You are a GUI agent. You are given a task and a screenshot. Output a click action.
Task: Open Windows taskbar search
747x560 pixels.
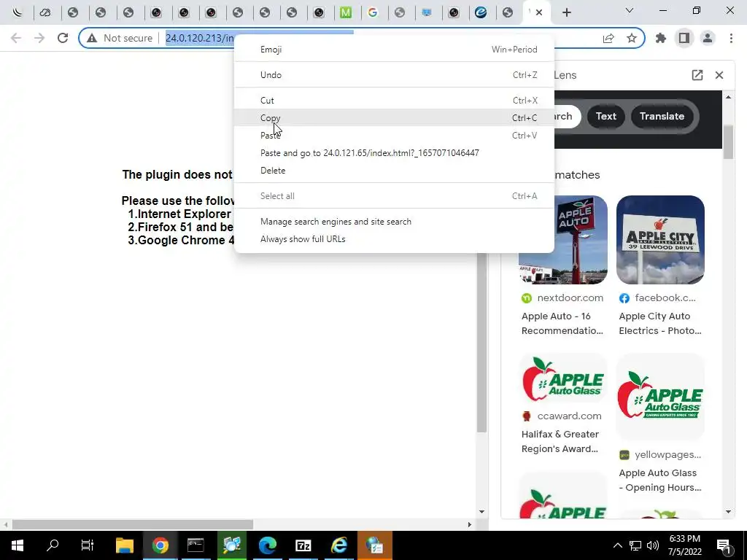tap(53, 545)
